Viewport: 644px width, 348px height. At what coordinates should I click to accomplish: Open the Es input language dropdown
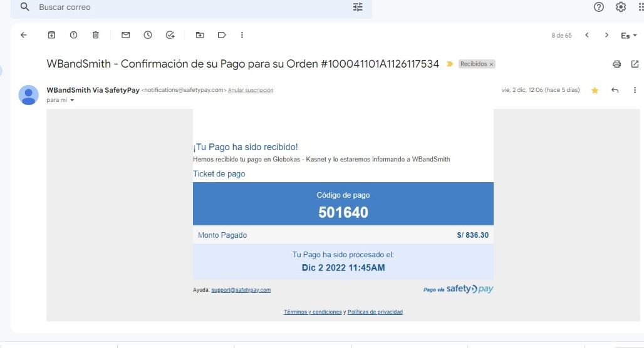pos(629,36)
